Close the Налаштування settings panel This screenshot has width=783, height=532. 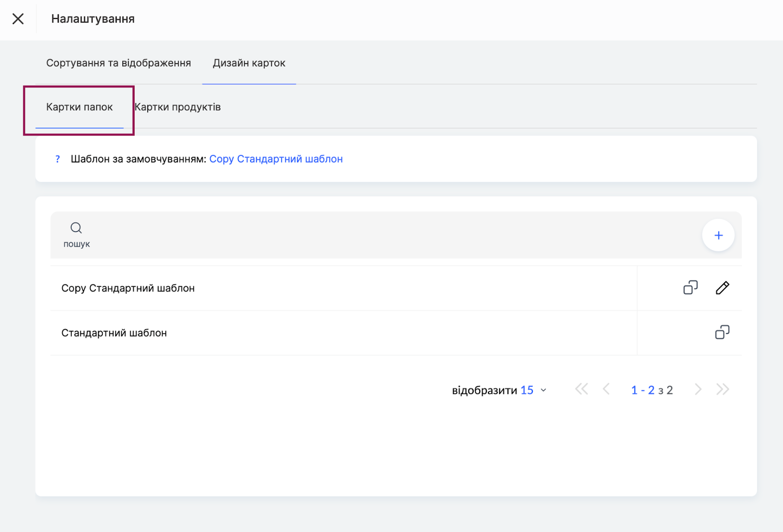point(18,19)
